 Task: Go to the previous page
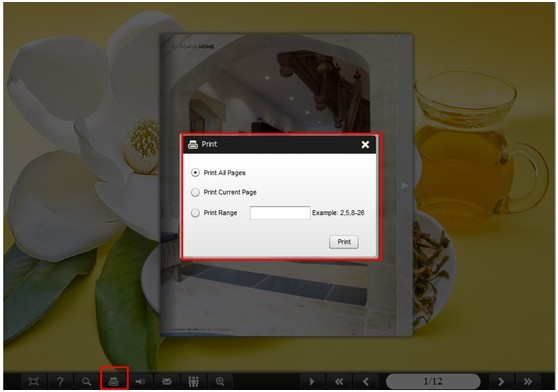click(x=365, y=381)
